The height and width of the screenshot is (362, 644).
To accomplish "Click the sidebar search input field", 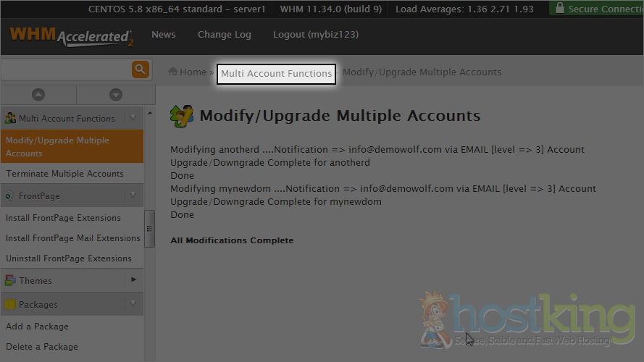I will pos(65,70).
